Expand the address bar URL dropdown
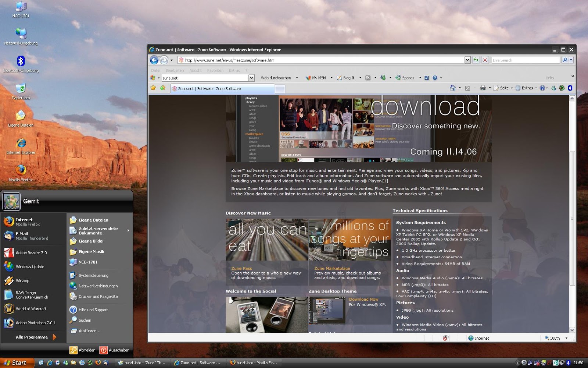Screen dimensions: 588x368 [467, 60]
